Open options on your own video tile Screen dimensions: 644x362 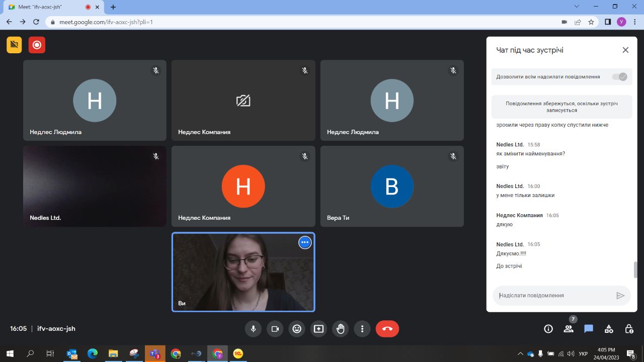(304, 242)
